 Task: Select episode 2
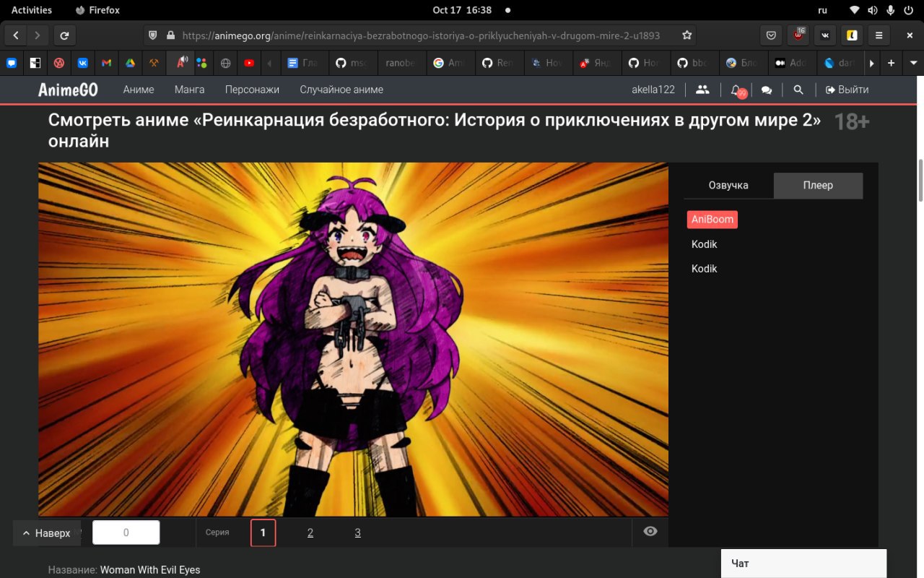(x=310, y=532)
